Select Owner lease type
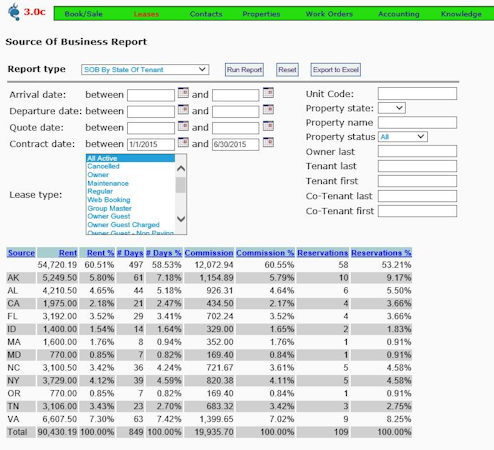494x450 pixels. [130, 175]
